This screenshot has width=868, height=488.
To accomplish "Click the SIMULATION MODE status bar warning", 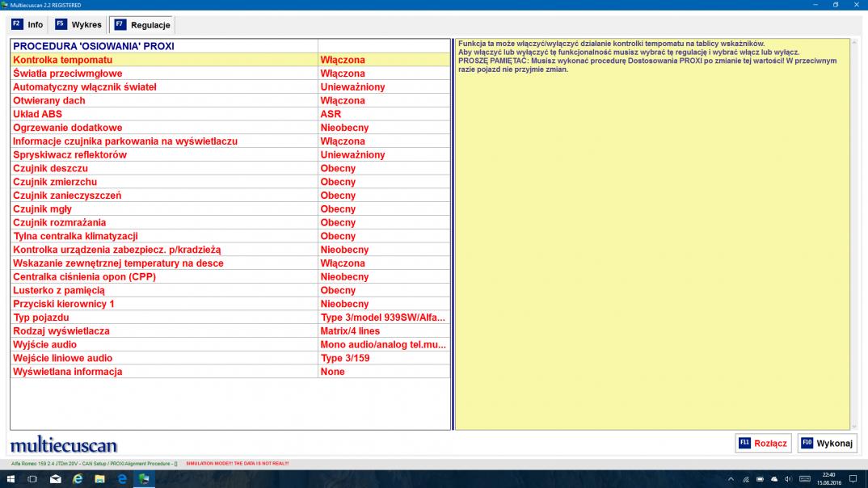I will 238,464.
